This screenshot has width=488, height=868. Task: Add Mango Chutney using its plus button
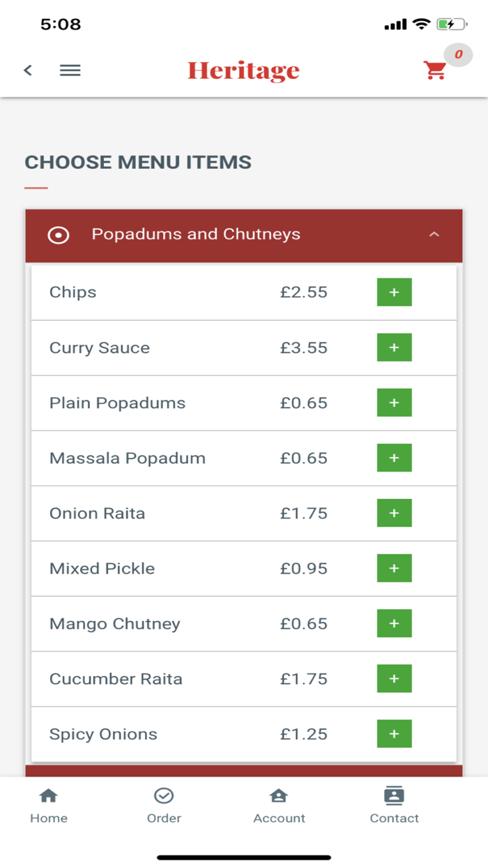coord(394,623)
